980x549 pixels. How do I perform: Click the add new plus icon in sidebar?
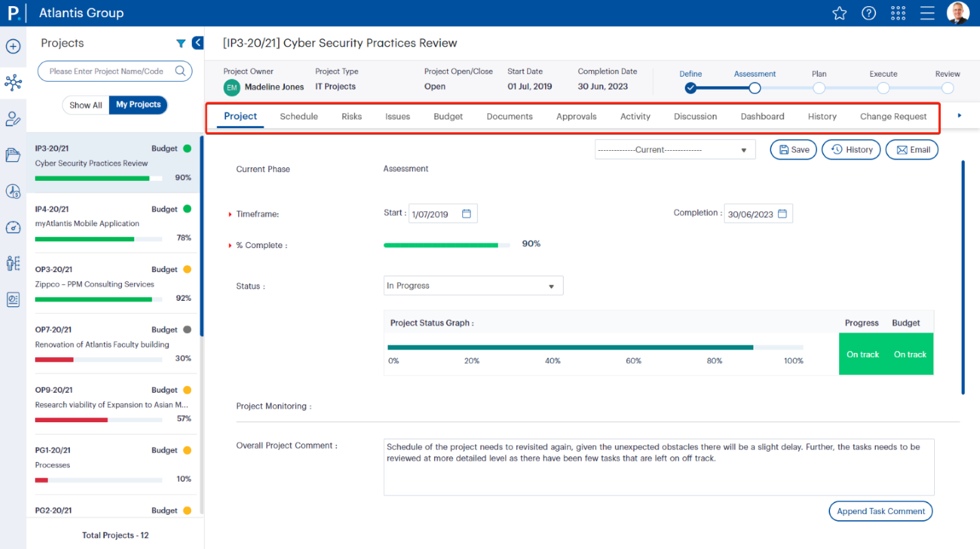click(x=13, y=47)
